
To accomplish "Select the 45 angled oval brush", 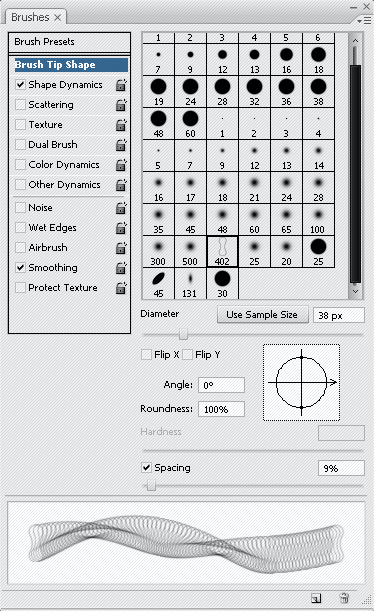I will [x=159, y=284].
